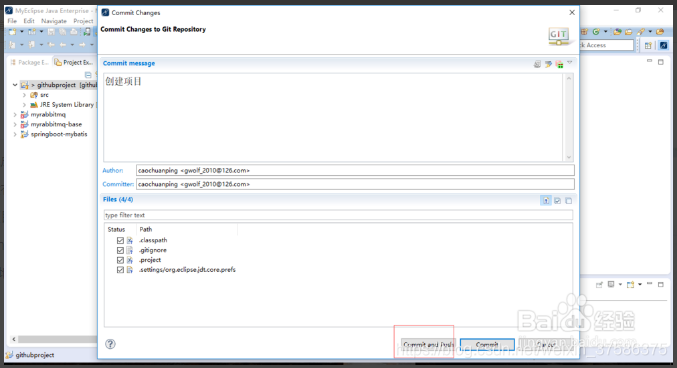Click the Save toolbar icon in MyEclipse
Viewport: 677px width, 368px height.
pos(51,32)
